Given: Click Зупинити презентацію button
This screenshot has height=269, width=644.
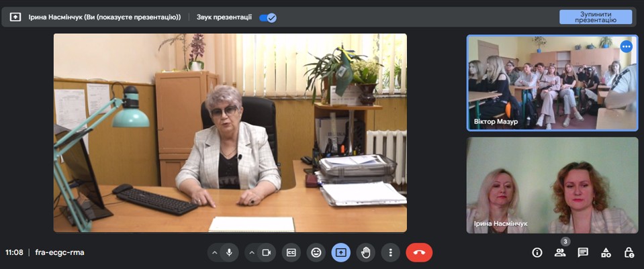Looking at the screenshot, I should pos(596,17).
